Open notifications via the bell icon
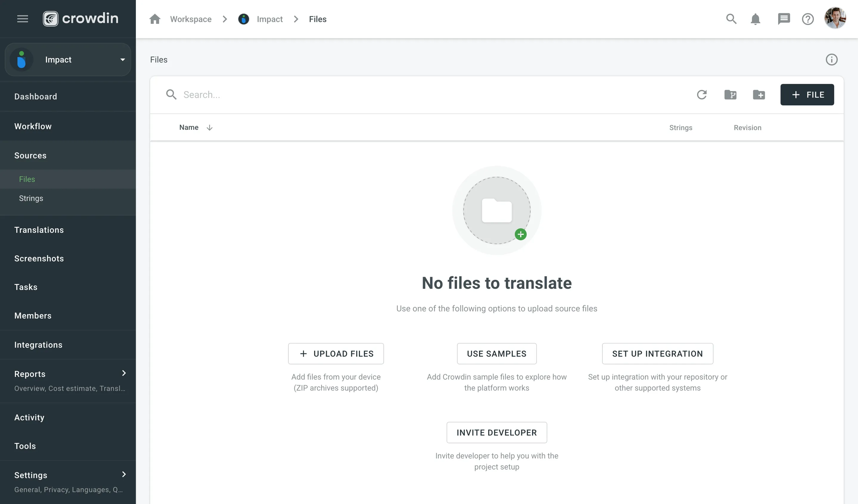The height and width of the screenshot is (504, 858). pos(755,19)
